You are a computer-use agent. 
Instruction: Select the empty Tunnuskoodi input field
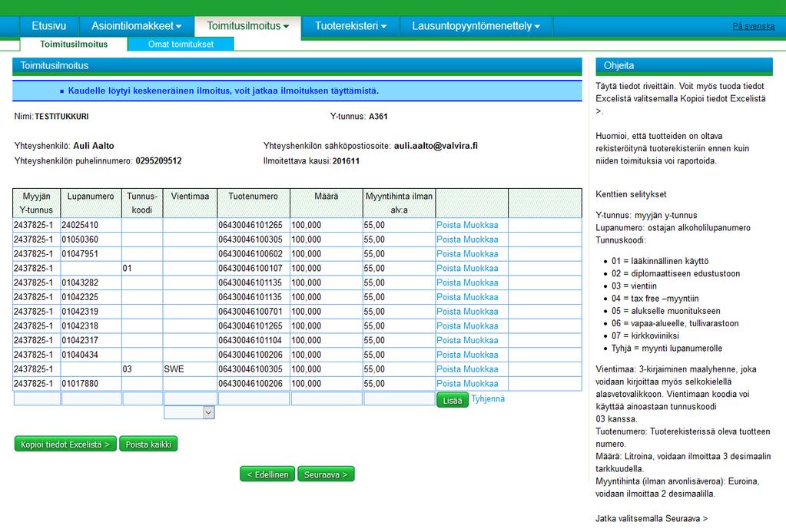pyautogui.click(x=142, y=398)
